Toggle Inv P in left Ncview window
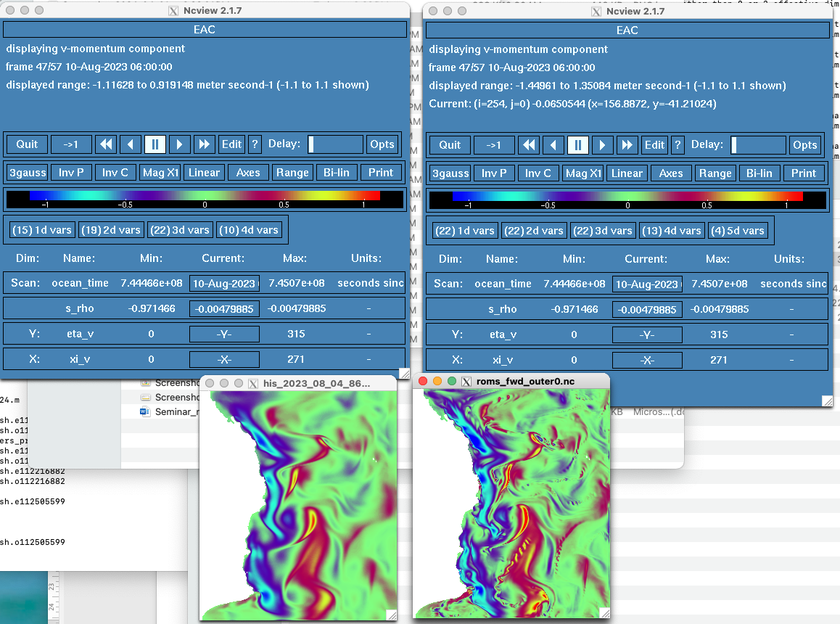The width and height of the screenshot is (840, 624). pos(71,173)
